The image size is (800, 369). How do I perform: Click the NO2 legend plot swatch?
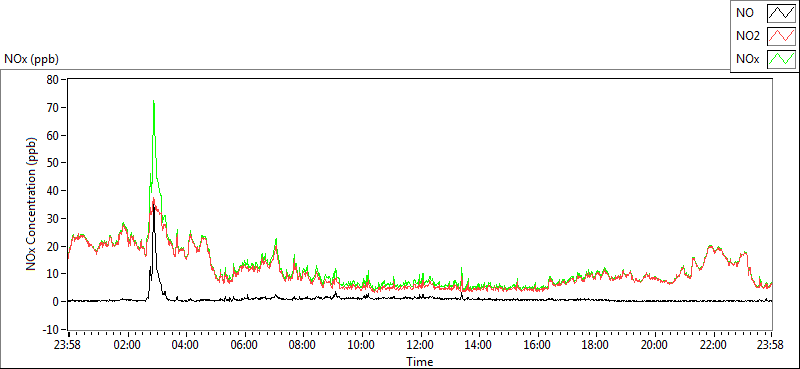(x=782, y=36)
